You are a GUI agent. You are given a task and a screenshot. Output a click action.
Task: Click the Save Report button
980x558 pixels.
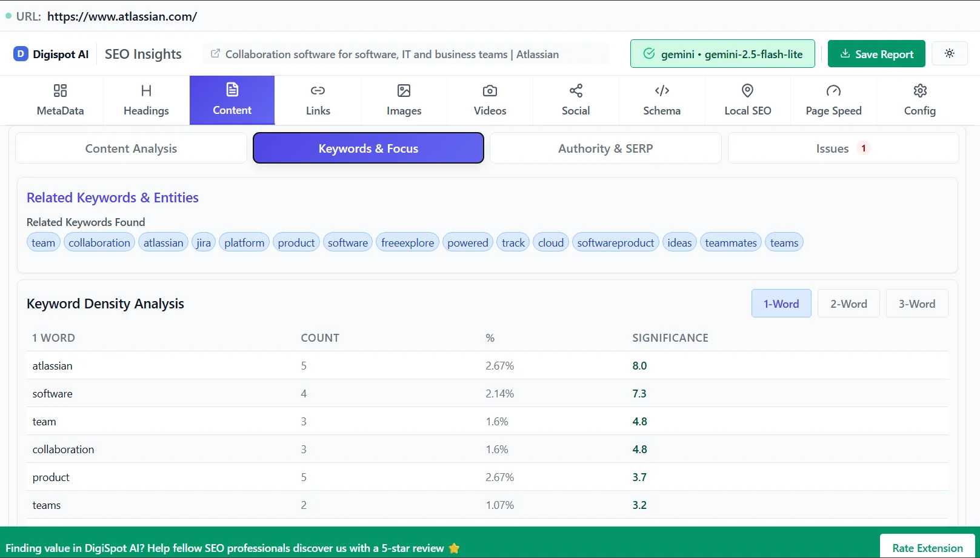876,53
